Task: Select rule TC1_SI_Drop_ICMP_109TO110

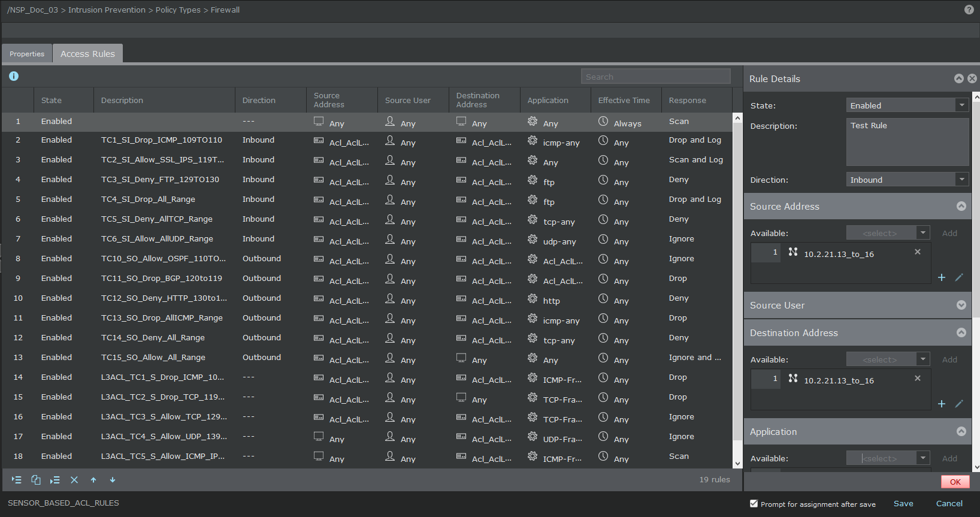Action: [367, 140]
